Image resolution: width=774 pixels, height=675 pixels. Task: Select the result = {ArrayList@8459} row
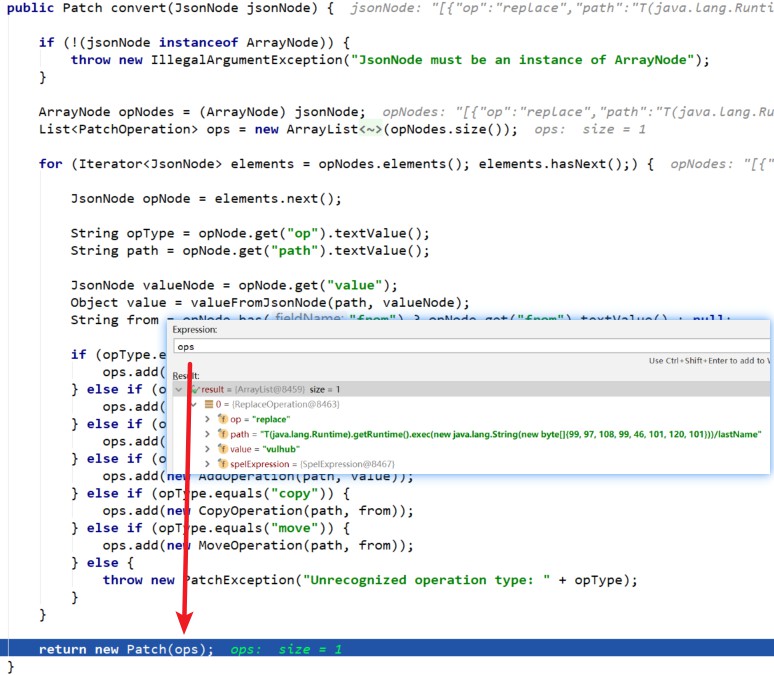pyautogui.click(x=471, y=390)
